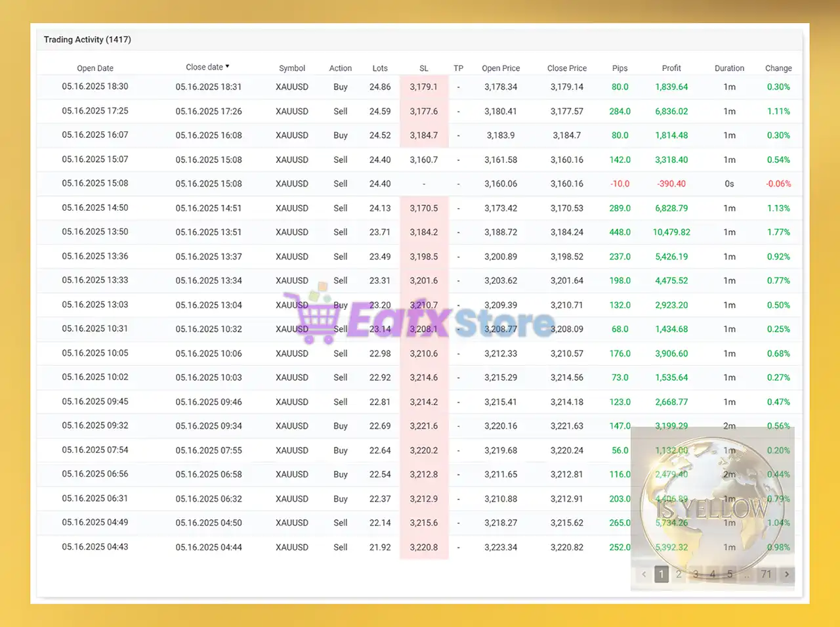This screenshot has width=840, height=627.
Task: Click the Close date sort arrow
Action: [x=227, y=66]
